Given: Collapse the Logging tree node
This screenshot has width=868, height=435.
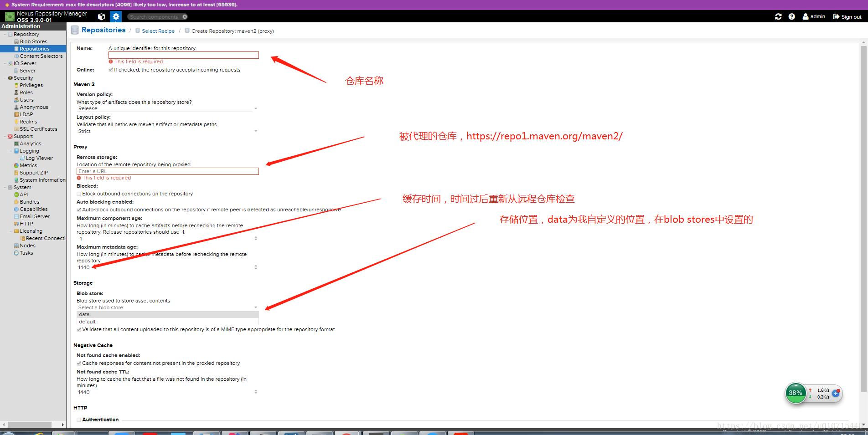Looking at the screenshot, I should tap(11, 151).
